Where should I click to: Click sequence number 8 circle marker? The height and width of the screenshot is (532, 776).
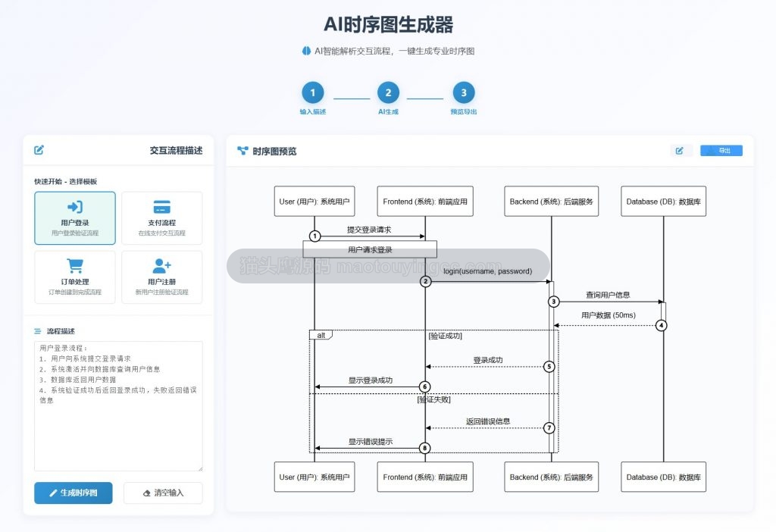424,448
